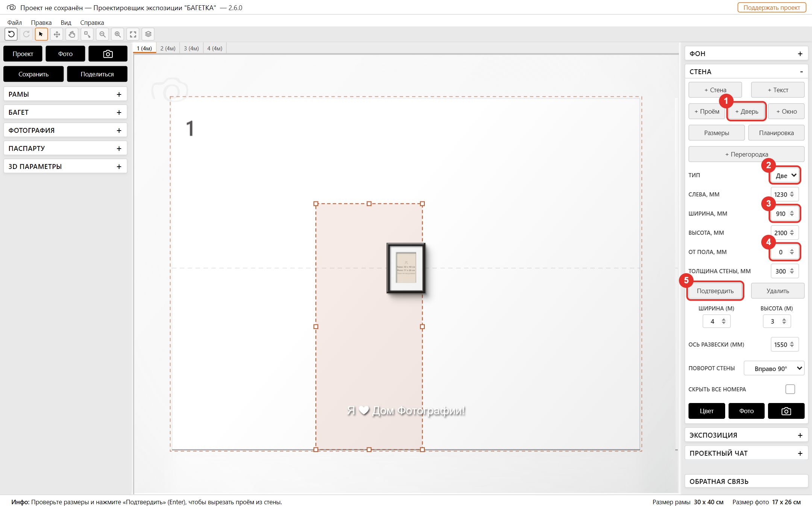Click the camera button in left panel
812x508 pixels.
(108, 54)
